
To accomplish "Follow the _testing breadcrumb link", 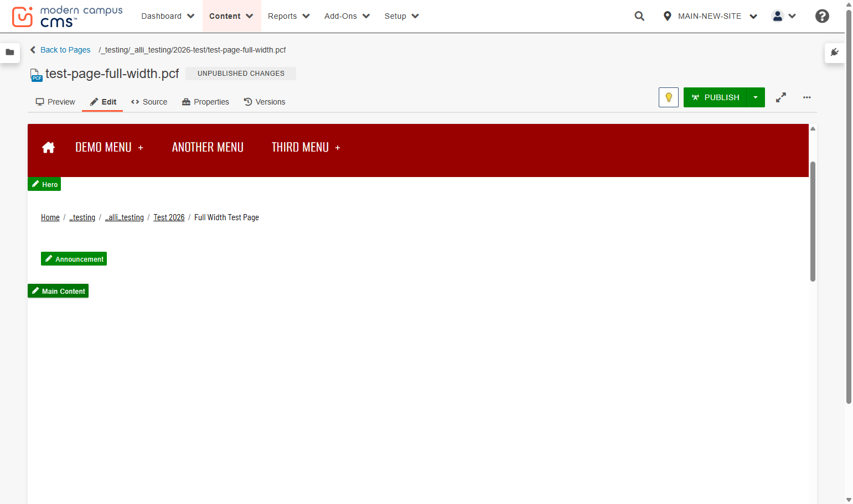I will (82, 217).
